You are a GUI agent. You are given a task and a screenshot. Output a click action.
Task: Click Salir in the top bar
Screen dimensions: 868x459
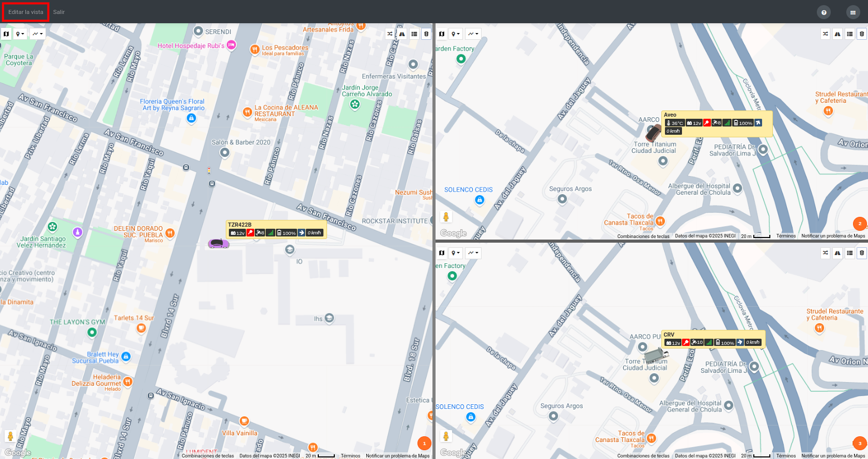[59, 12]
